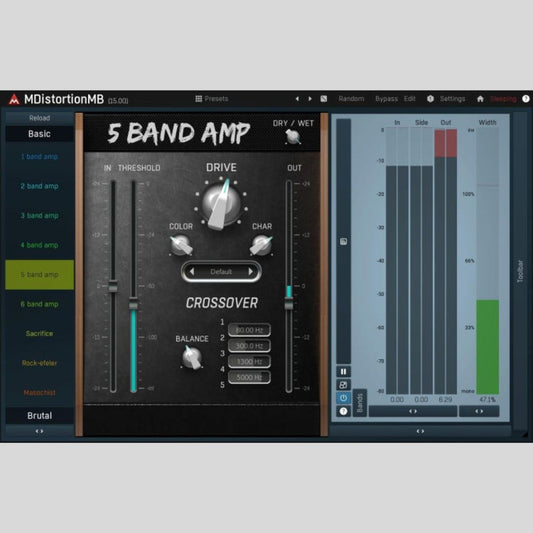Click the 1300 Hz crossover field
Viewport: 533px width, 533px height.
click(x=249, y=362)
